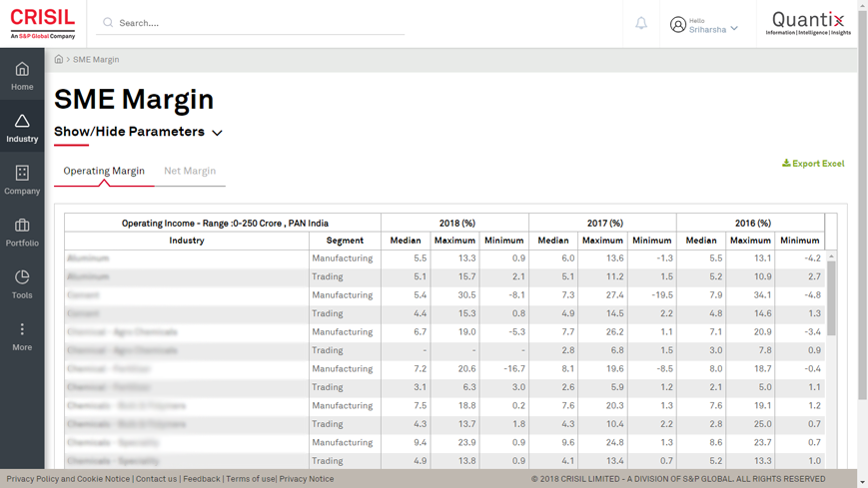Click the Export Excel button
Viewport: 868px width, 488px height.
813,164
